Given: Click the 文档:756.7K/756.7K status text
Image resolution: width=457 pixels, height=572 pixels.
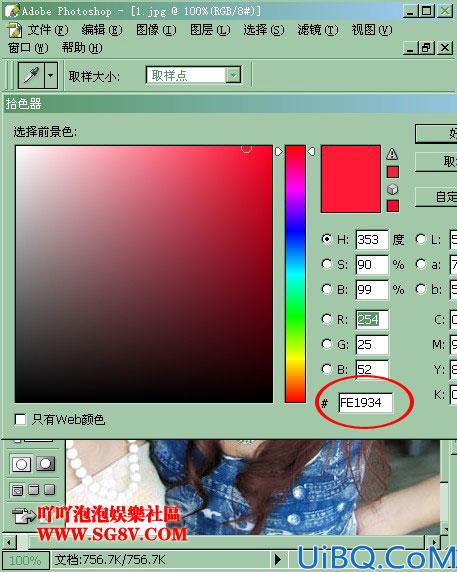Looking at the screenshot, I should (110, 560).
